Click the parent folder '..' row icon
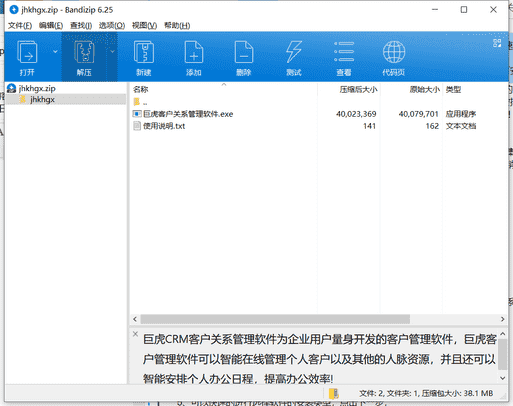The height and width of the screenshot is (406, 513). pos(137,102)
